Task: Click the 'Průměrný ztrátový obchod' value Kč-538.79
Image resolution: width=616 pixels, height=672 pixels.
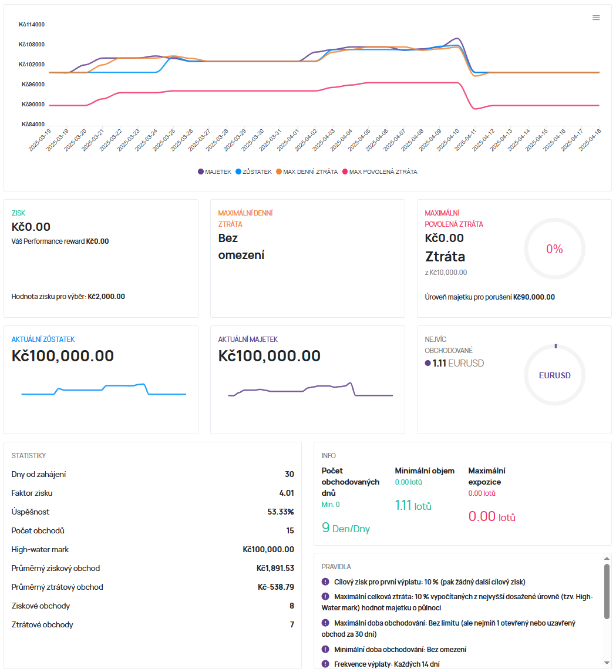Action: click(276, 587)
